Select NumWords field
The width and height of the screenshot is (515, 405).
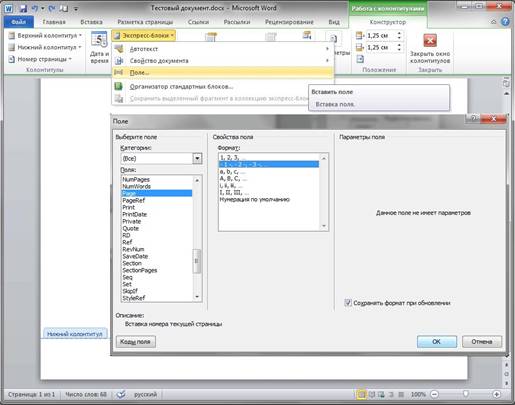156,186
